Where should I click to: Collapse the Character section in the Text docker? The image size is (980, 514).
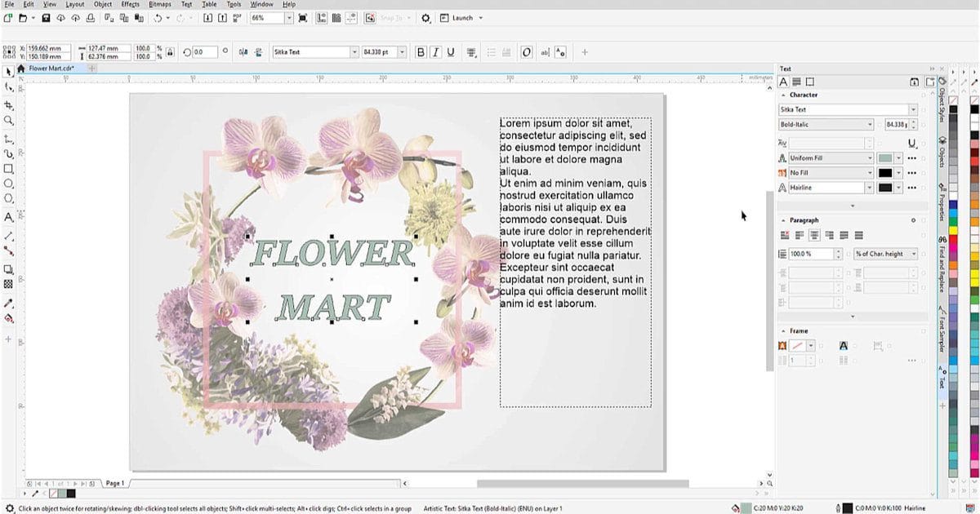pyautogui.click(x=784, y=95)
